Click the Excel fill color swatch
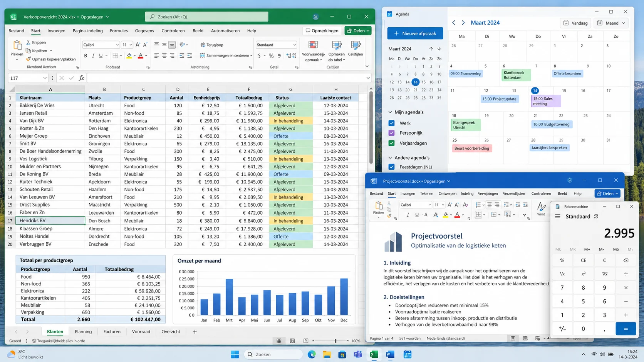 [x=129, y=56]
